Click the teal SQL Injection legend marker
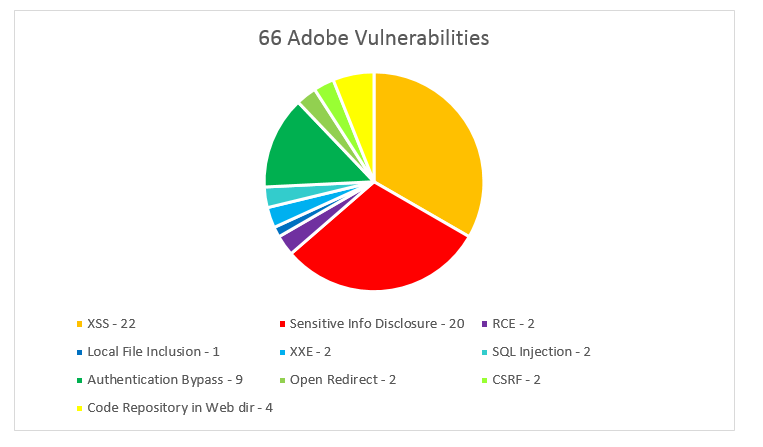 click(x=485, y=352)
